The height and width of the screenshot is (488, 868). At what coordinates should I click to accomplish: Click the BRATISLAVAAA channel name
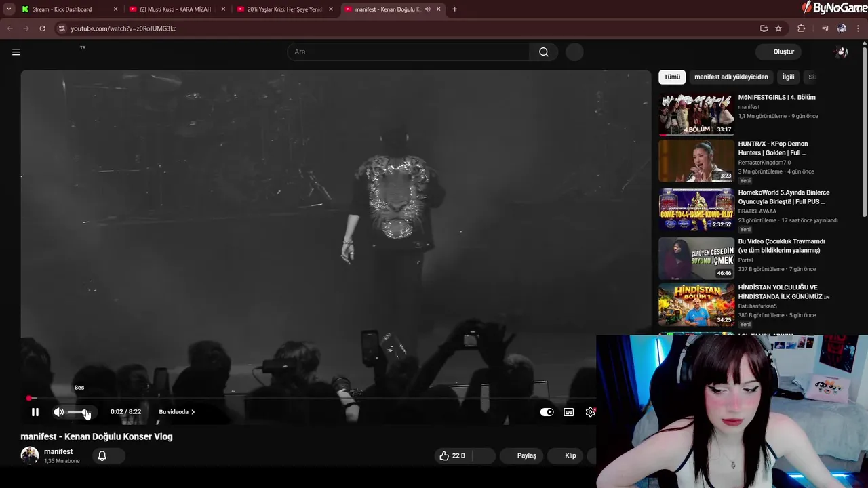[x=759, y=211]
